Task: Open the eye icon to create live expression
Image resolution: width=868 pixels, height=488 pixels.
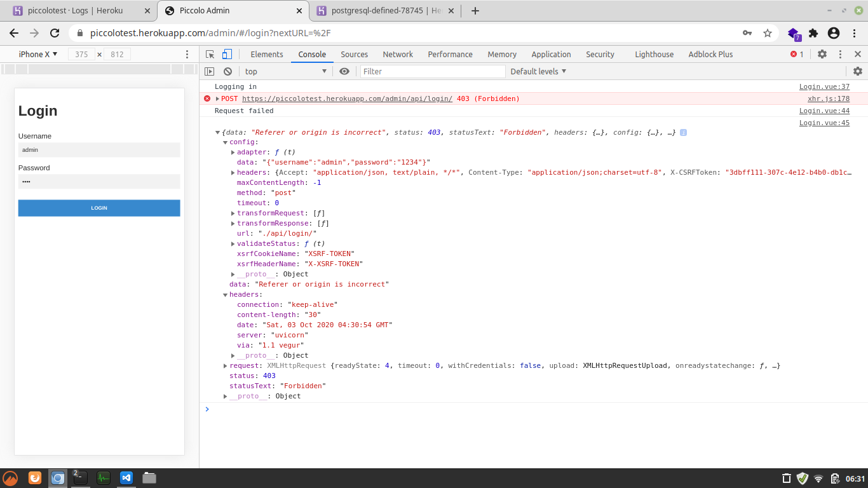Action: pos(344,71)
